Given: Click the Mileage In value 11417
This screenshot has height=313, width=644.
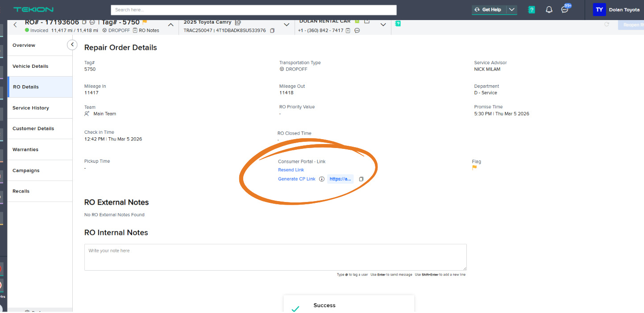Looking at the screenshot, I should [x=91, y=93].
